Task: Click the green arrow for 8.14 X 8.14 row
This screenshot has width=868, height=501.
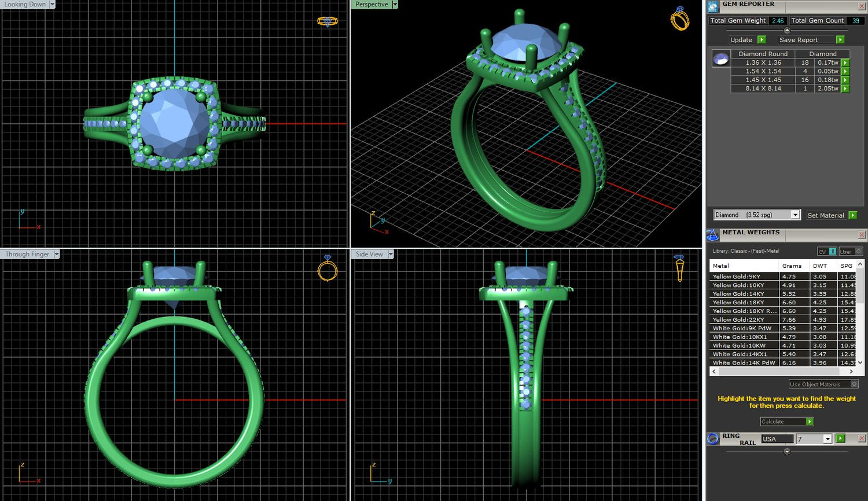Action: click(845, 89)
